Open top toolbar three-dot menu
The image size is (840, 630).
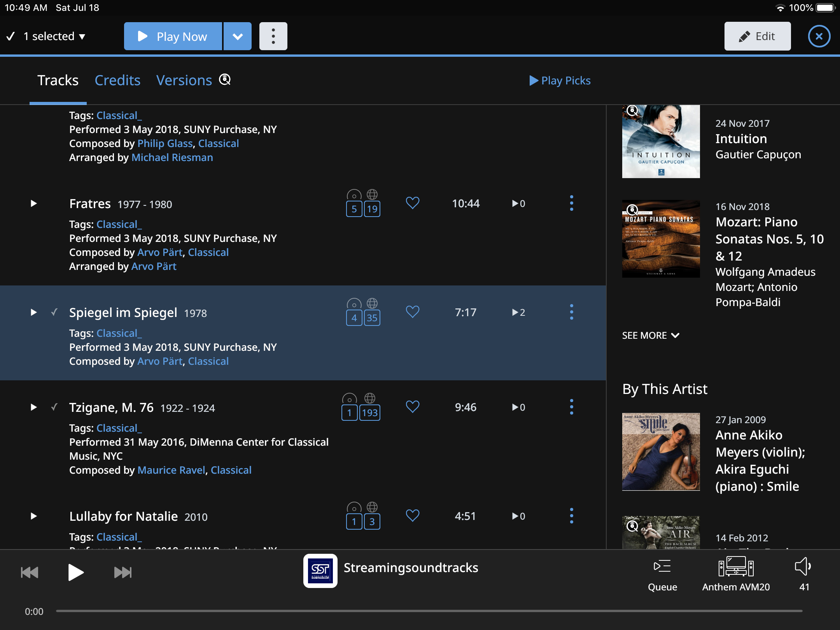(273, 36)
